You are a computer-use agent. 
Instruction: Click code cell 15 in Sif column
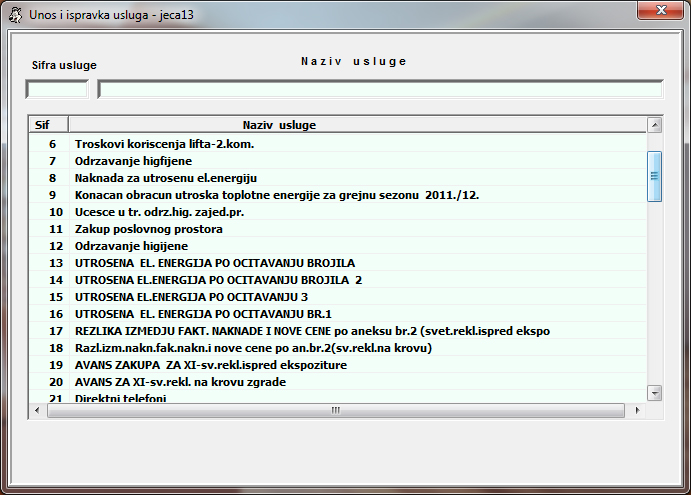coord(49,297)
